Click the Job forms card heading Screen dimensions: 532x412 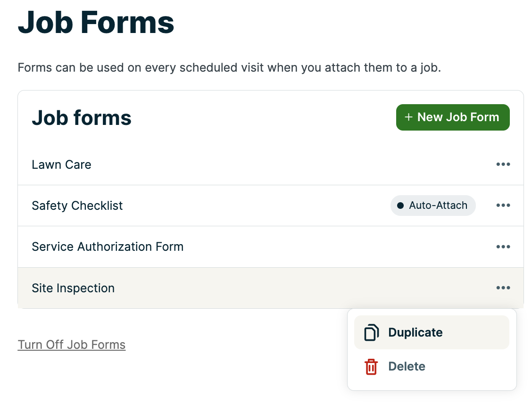click(x=82, y=117)
